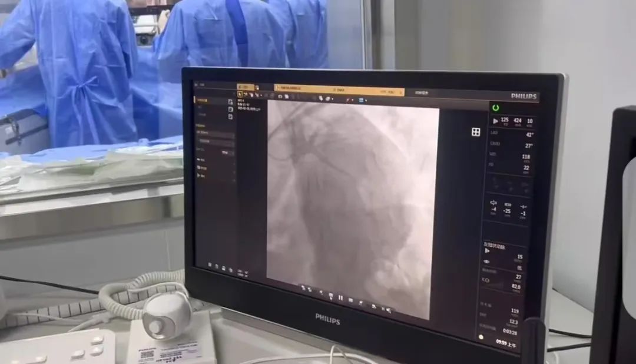
Task: Pause the angiogram playback
Action: point(340,298)
